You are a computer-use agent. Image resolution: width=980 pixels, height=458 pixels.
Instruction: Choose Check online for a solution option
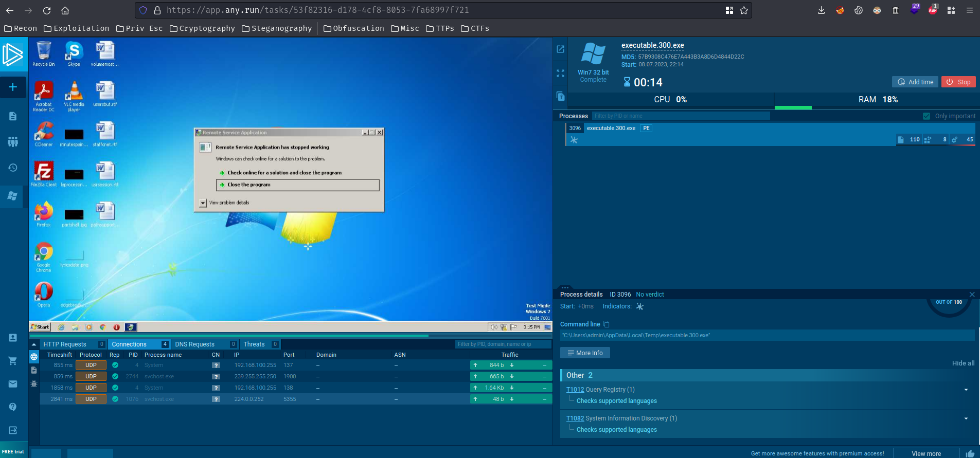point(284,173)
